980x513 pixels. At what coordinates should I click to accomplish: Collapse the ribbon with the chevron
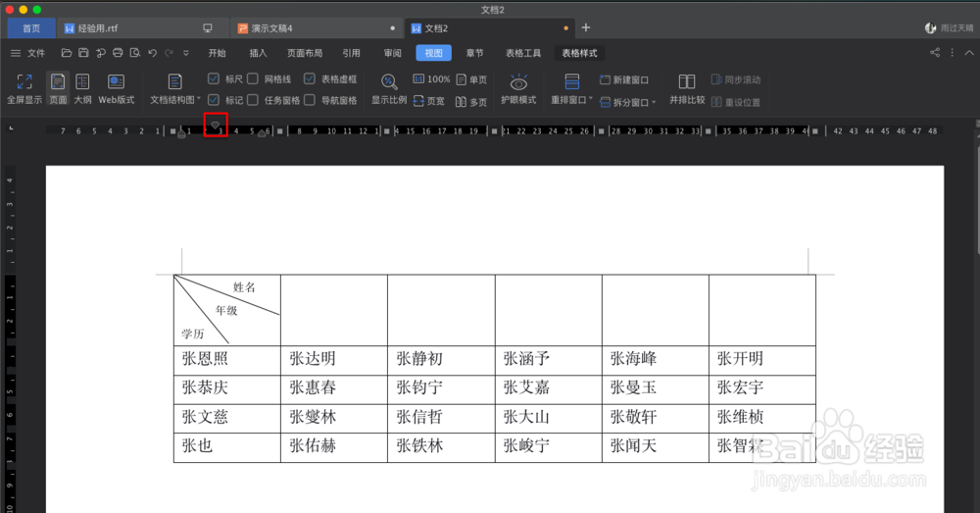[969, 53]
